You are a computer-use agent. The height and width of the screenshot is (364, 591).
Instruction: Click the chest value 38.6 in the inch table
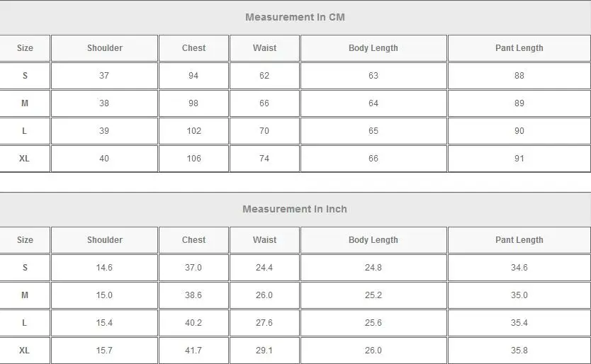click(193, 295)
